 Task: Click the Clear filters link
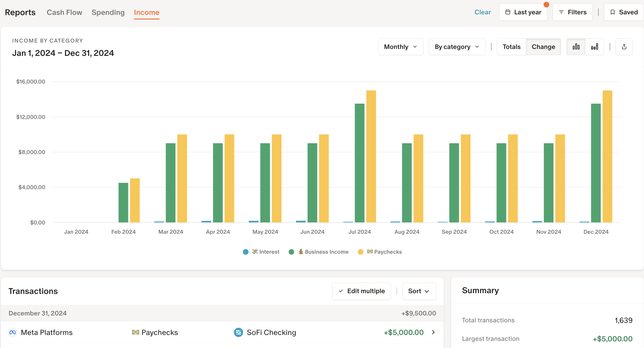(x=482, y=12)
